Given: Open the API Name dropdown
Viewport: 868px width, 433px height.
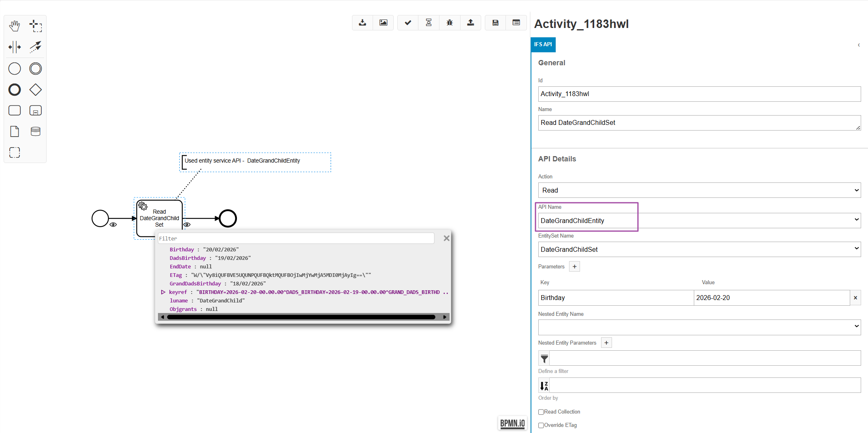Looking at the screenshot, I should (699, 221).
